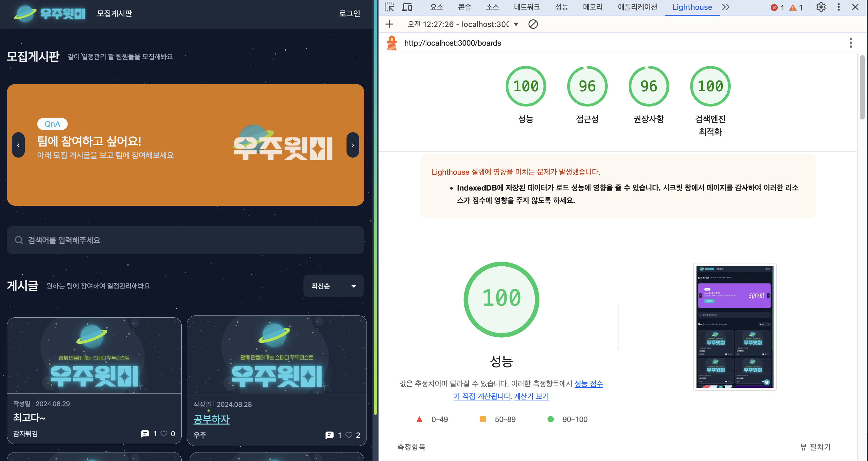Click heart like icon on 최고다~ post
Screen dimensions: 868x461
tap(164, 433)
